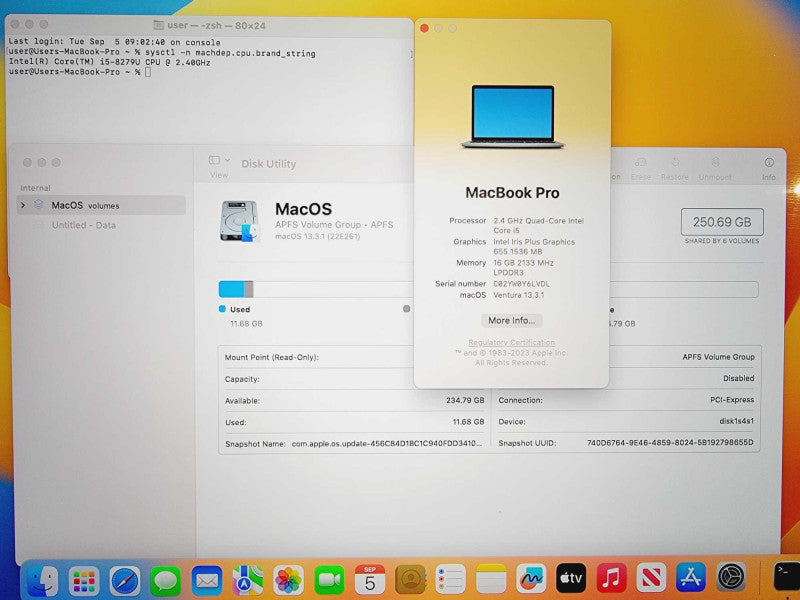The height and width of the screenshot is (600, 800).
Task: Click the i5-8279U CPU output line in Terminal
Action: 109,62
